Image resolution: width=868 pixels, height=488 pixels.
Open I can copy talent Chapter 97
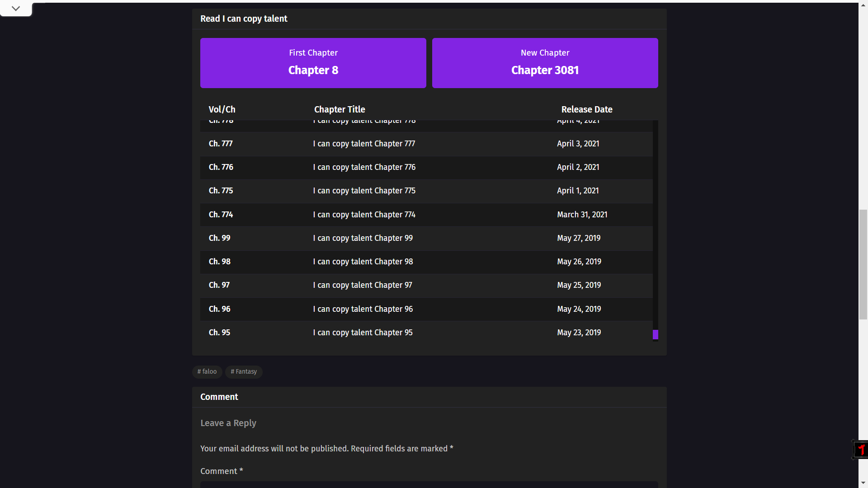tap(363, 285)
